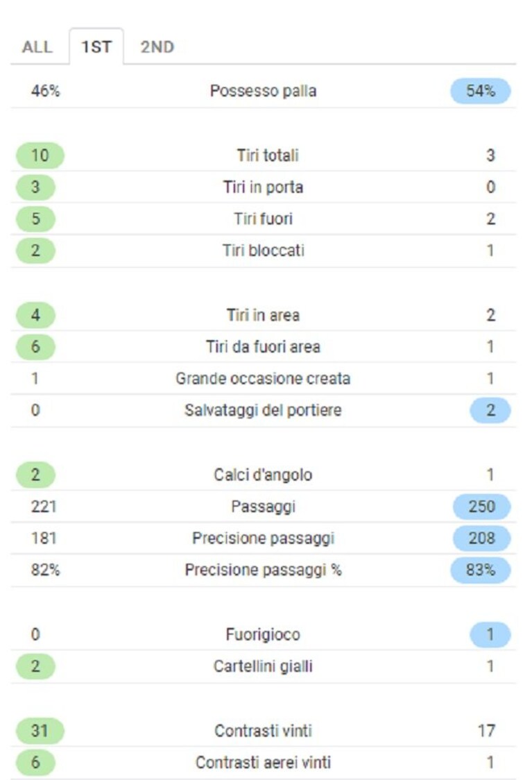Click the Fuorigioco label
Screen dimensions: 532x780
(x=263, y=635)
